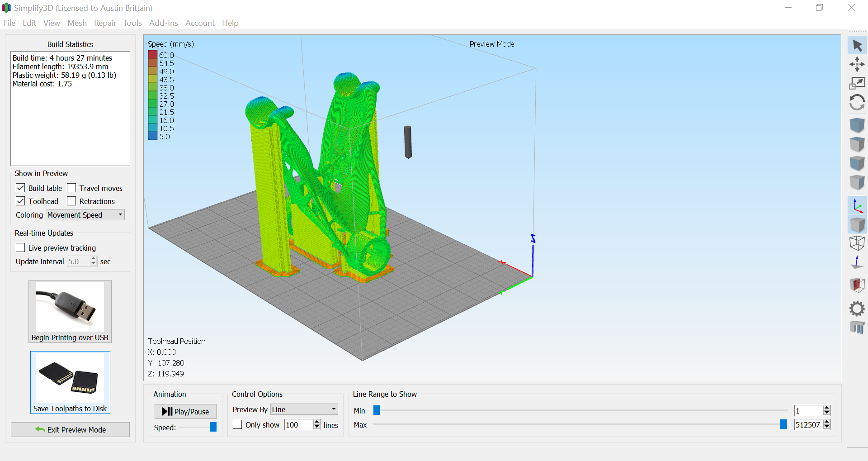This screenshot has height=461, width=868.
Task: Click the red 60.0 speed legend swatch
Action: click(x=153, y=55)
